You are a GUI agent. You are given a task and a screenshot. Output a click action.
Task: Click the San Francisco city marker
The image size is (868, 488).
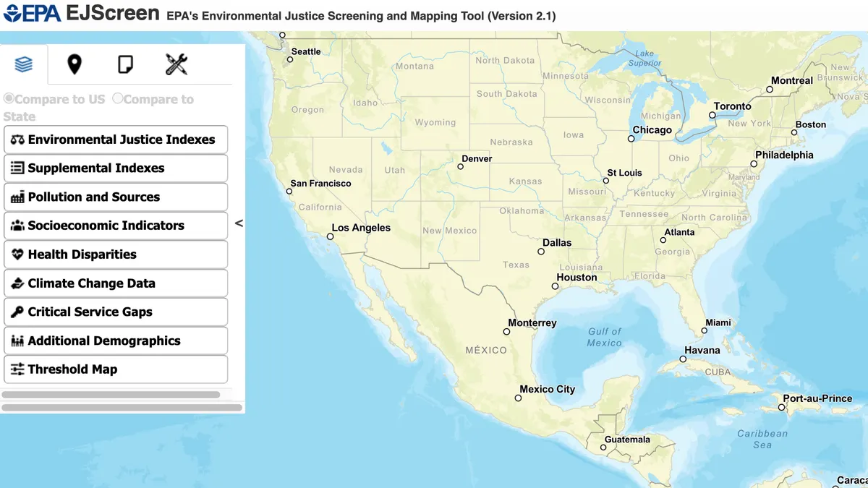[289, 192]
